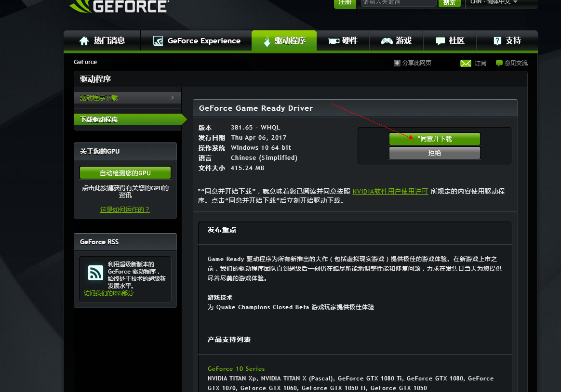This screenshot has width=561, height=392.
Task: Open the NVIDIA软件用户使用许可 license link
Action: click(x=390, y=191)
